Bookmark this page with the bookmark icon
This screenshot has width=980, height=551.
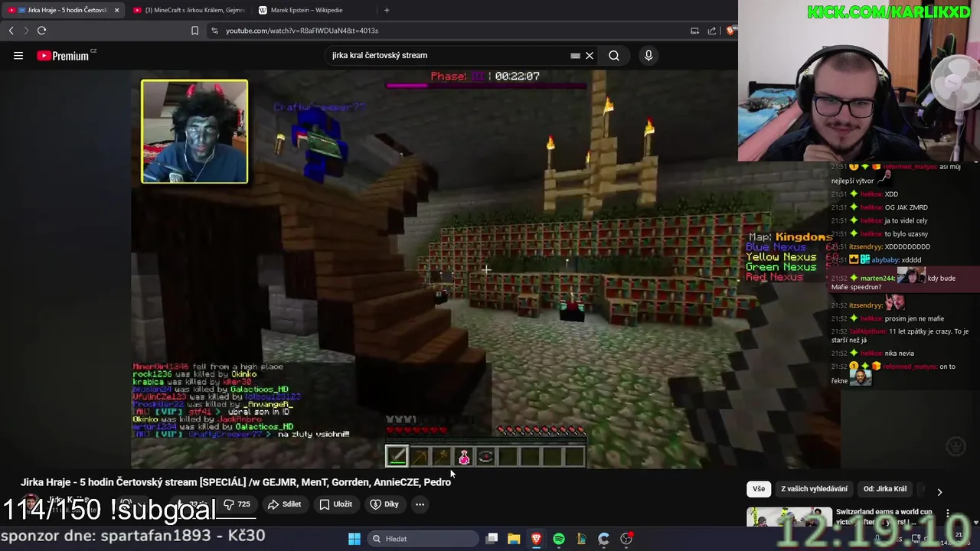194,31
